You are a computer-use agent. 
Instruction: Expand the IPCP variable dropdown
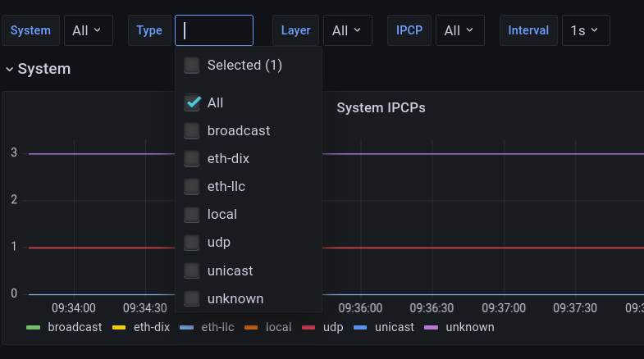coord(459,30)
